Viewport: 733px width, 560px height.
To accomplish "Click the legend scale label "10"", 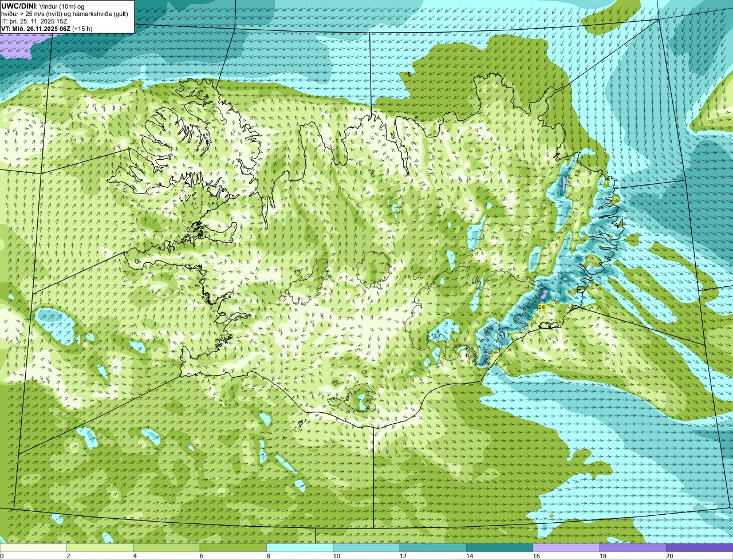I will coord(336,556).
